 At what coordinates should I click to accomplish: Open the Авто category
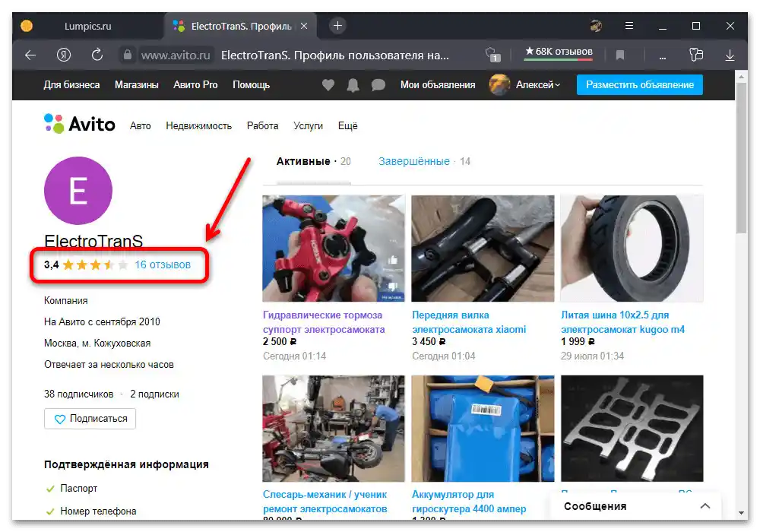pos(140,126)
